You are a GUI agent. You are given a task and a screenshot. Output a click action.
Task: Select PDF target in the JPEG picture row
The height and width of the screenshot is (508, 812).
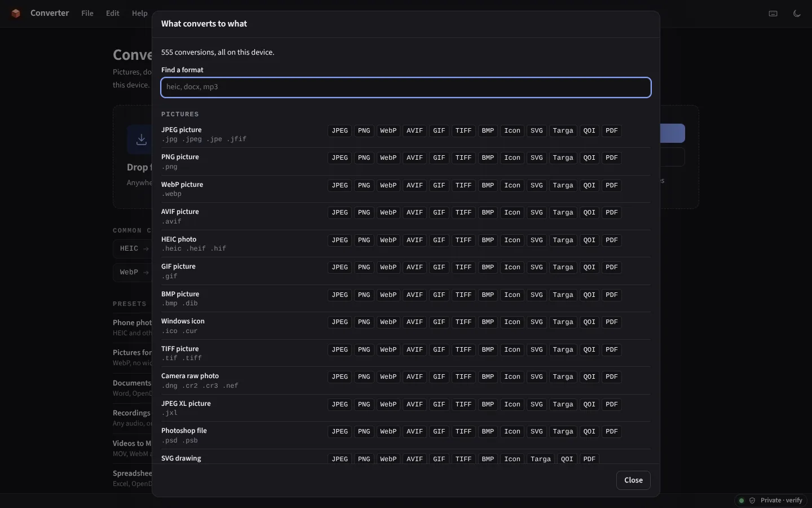click(x=612, y=131)
